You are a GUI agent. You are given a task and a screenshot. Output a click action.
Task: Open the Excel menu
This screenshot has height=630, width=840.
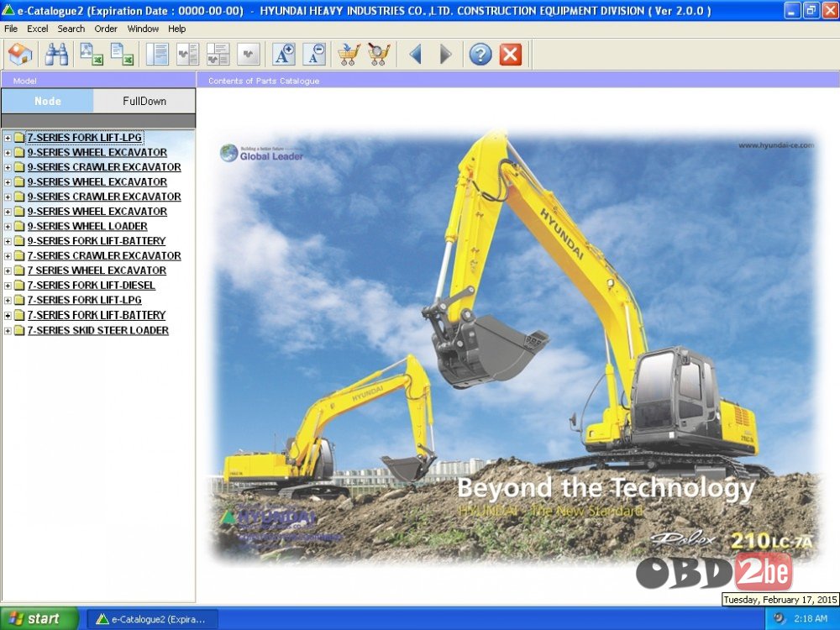click(x=38, y=29)
